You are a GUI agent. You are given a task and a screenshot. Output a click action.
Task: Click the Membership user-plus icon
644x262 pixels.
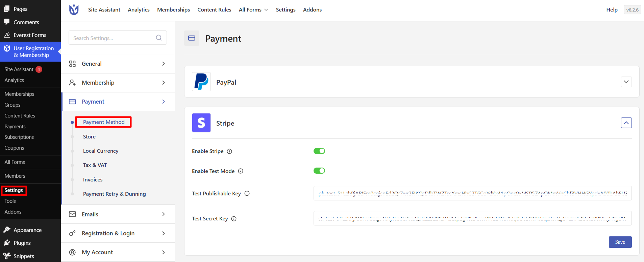pos(72,83)
